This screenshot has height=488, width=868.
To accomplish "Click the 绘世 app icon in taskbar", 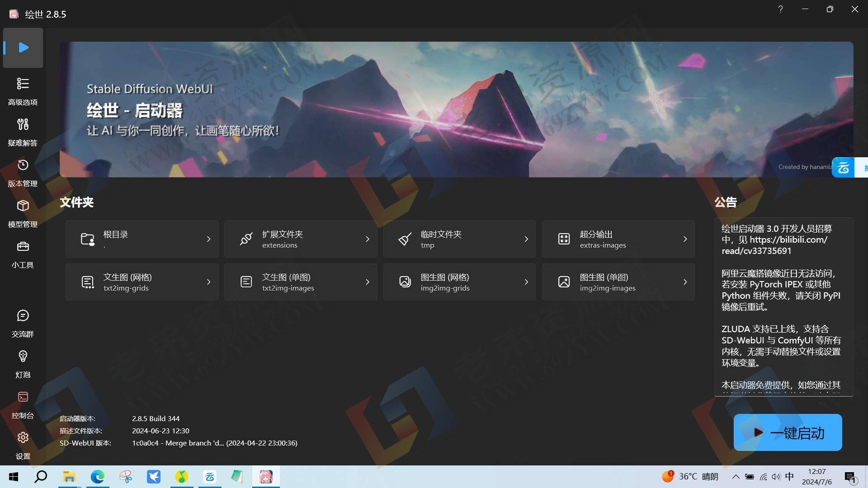I will point(266,477).
